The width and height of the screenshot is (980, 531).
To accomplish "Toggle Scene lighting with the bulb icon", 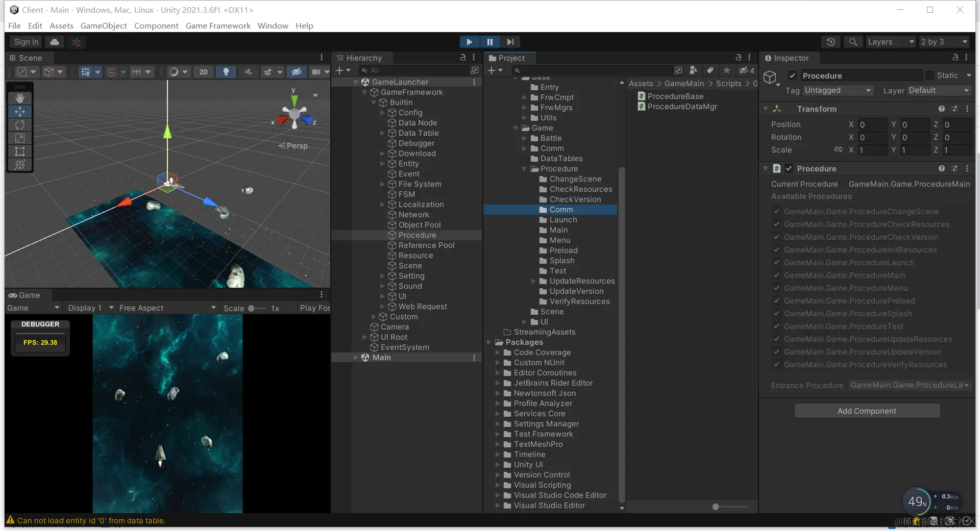I will (x=226, y=72).
